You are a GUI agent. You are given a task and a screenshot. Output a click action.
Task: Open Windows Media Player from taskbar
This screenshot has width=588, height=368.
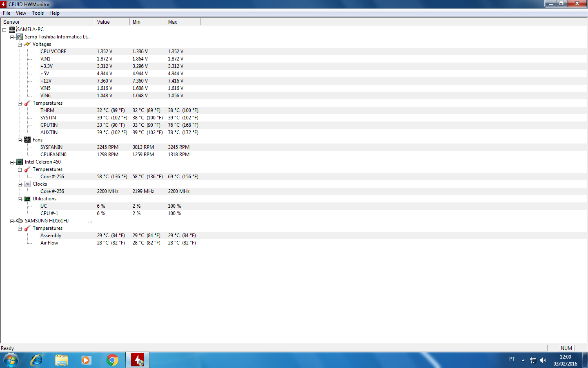point(86,360)
